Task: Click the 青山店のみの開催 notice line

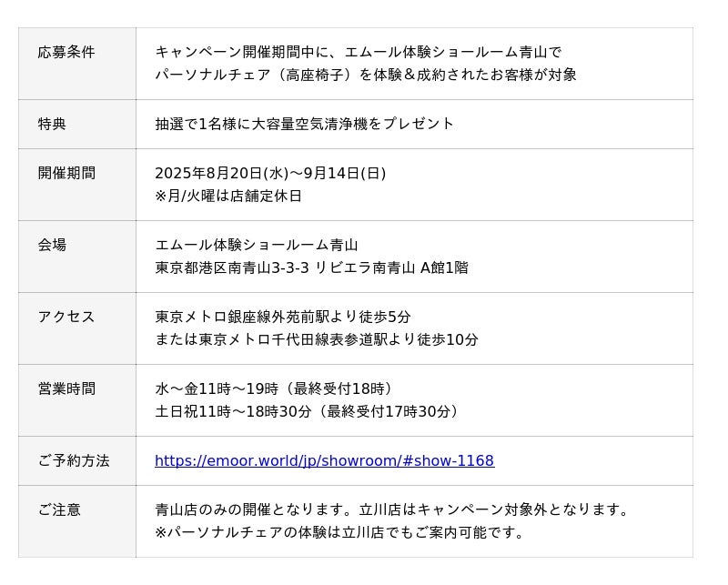Action: (393, 510)
